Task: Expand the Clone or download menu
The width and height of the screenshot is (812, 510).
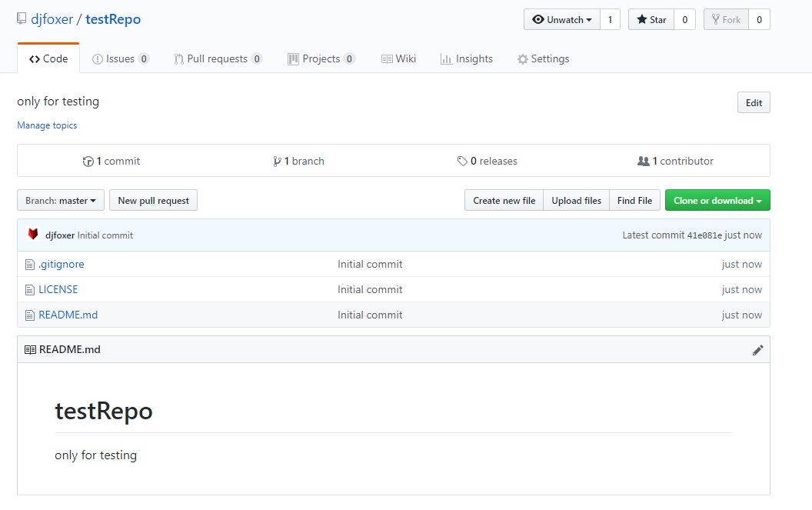Action: (x=717, y=201)
